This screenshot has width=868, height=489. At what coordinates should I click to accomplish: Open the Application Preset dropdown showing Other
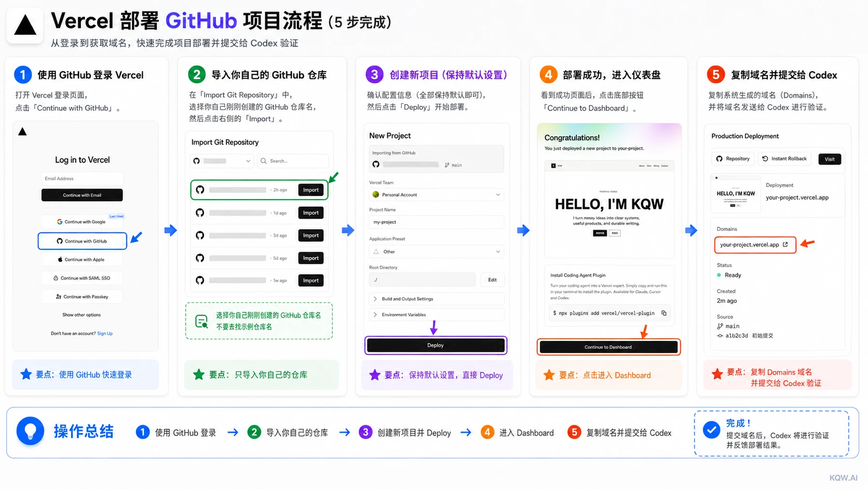436,252
